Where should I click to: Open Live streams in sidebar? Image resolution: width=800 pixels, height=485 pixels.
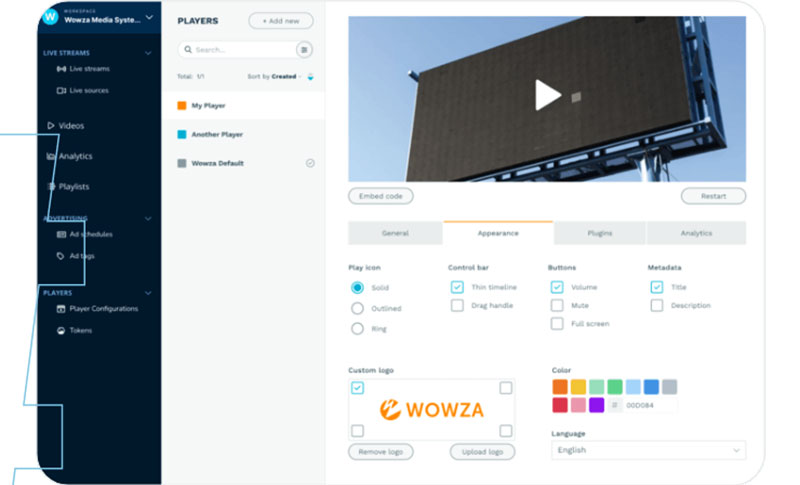(83, 69)
